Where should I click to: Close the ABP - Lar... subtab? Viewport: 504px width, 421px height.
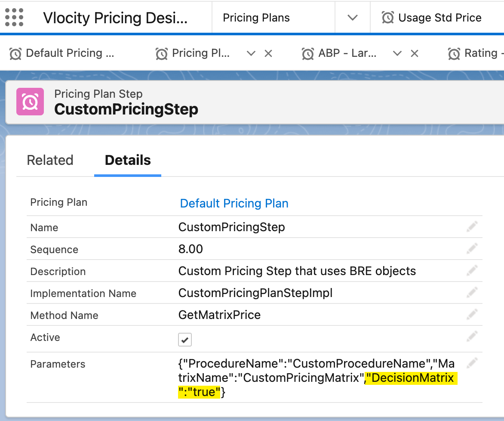pos(415,53)
